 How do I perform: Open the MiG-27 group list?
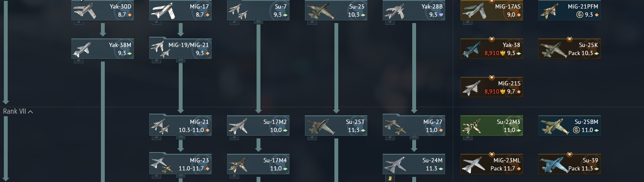pos(414,137)
